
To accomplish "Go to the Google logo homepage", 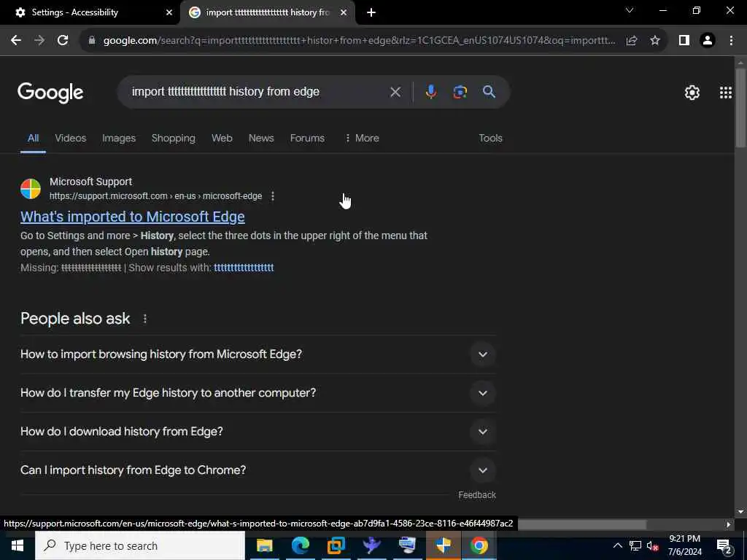I will point(50,93).
